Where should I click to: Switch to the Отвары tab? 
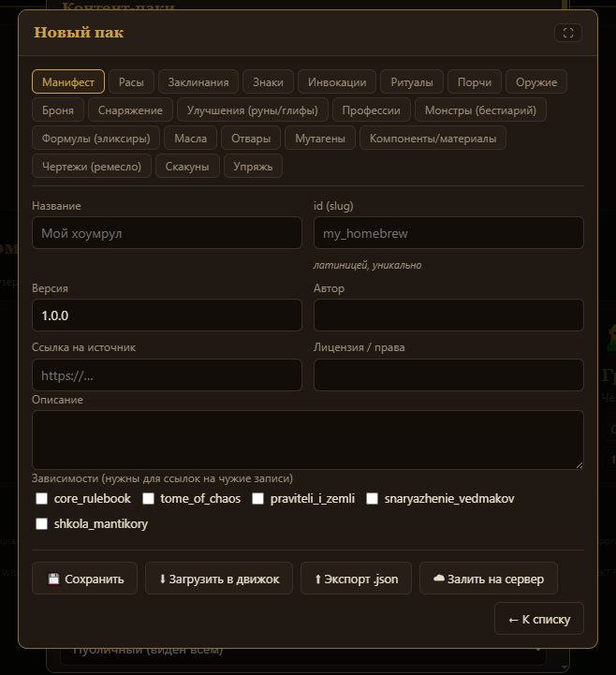tap(251, 138)
